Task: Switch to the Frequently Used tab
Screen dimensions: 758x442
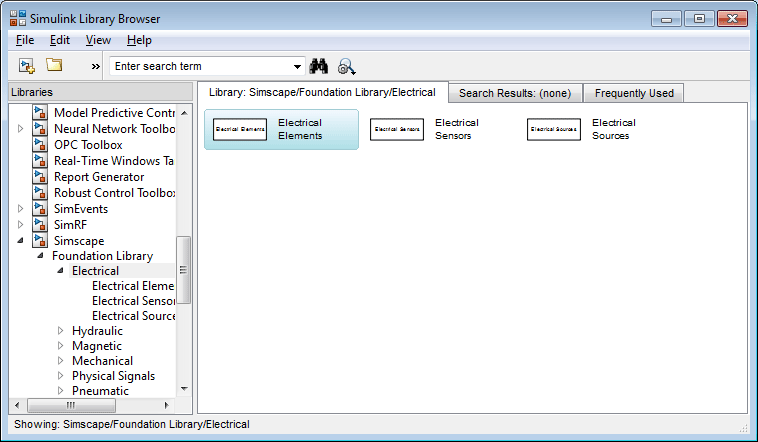Action: 634,93
